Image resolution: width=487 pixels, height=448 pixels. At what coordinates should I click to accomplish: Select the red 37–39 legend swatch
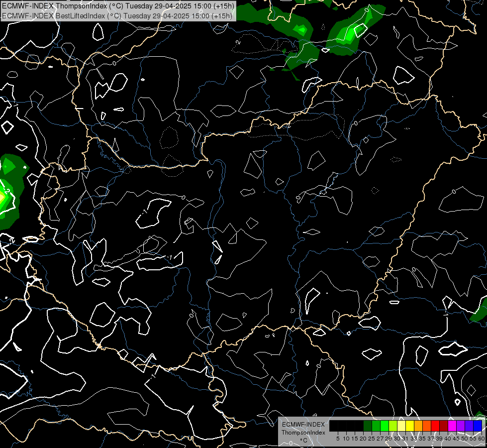(435, 426)
